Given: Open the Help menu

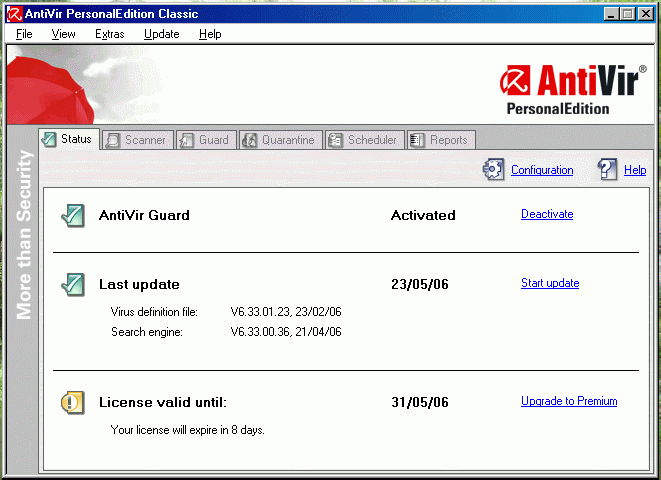Looking at the screenshot, I should click(210, 34).
